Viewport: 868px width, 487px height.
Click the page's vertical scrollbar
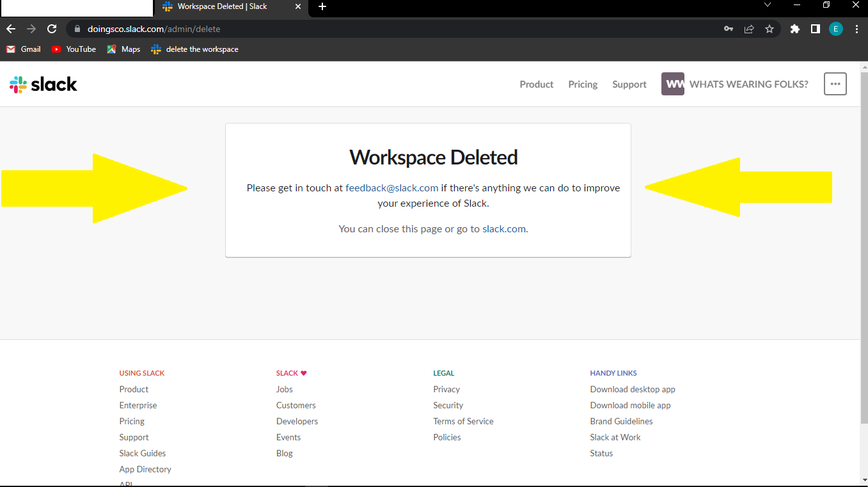coord(864,247)
